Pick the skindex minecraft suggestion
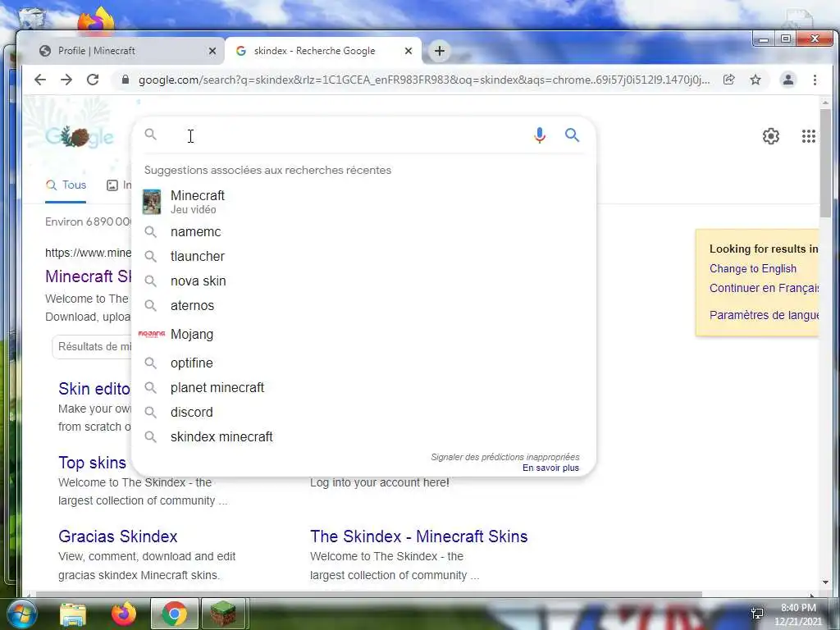Viewport: 840px width, 630px height. click(x=363, y=437)
